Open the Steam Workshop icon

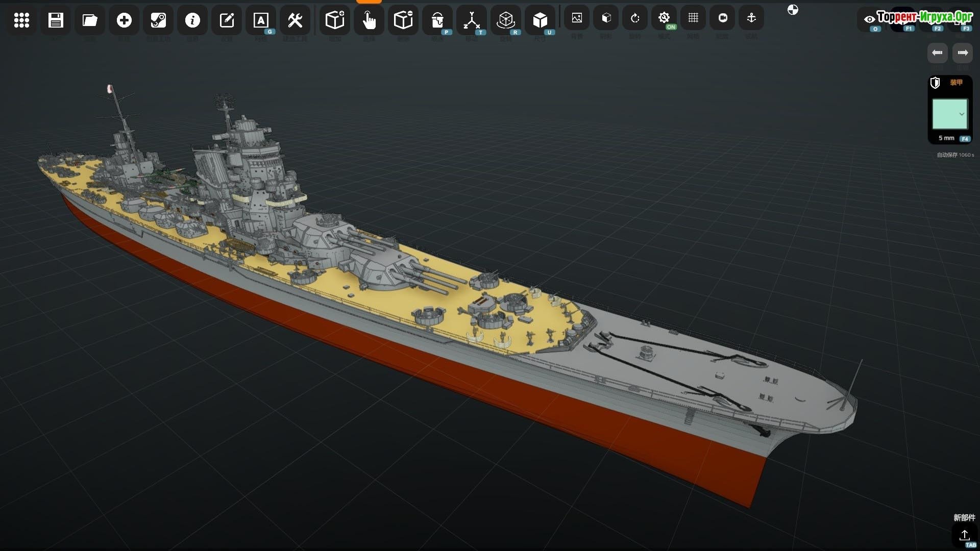coord(158,20)
